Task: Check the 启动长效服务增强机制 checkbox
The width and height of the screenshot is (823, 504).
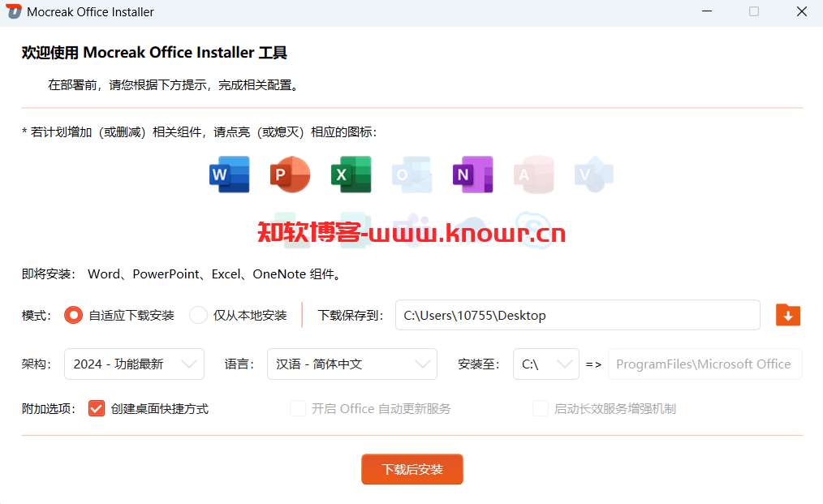Action: coord(540,408)
